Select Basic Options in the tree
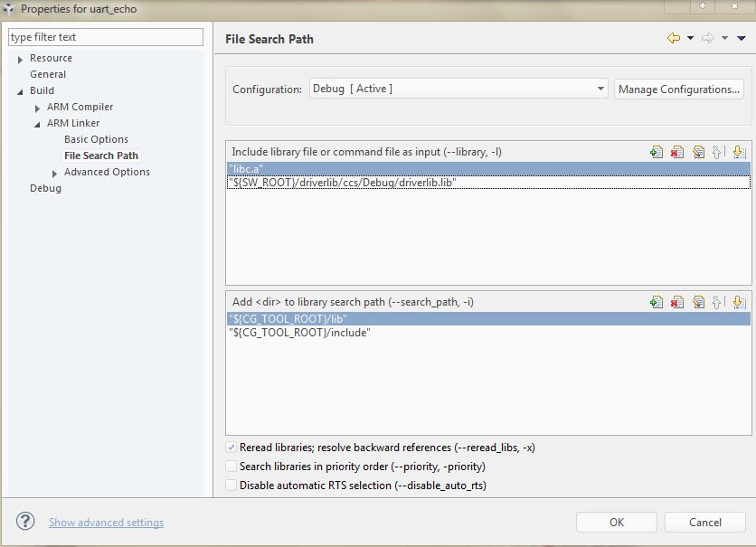Viewport: 756px width, 547px height. (x=96, y=139)
